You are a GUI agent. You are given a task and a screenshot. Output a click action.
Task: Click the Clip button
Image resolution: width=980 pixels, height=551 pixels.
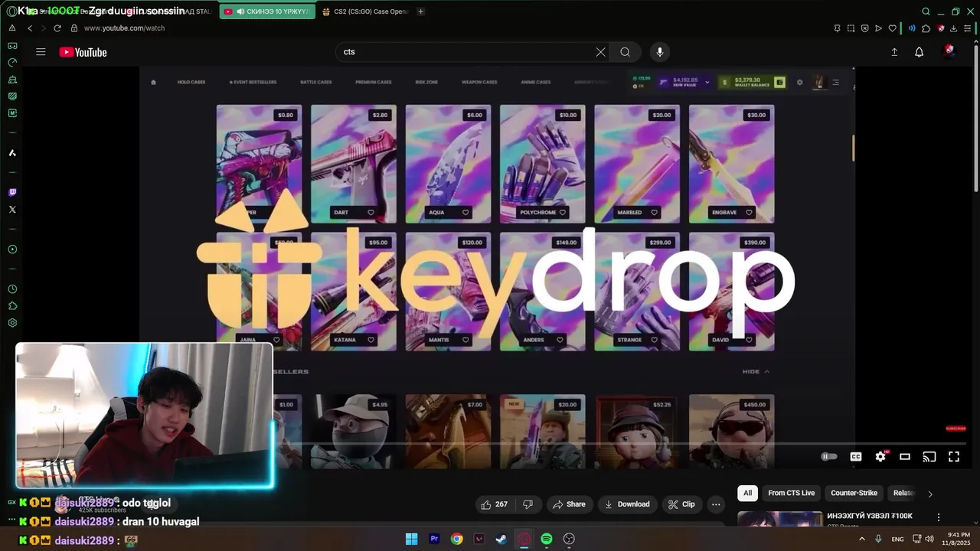681,504
